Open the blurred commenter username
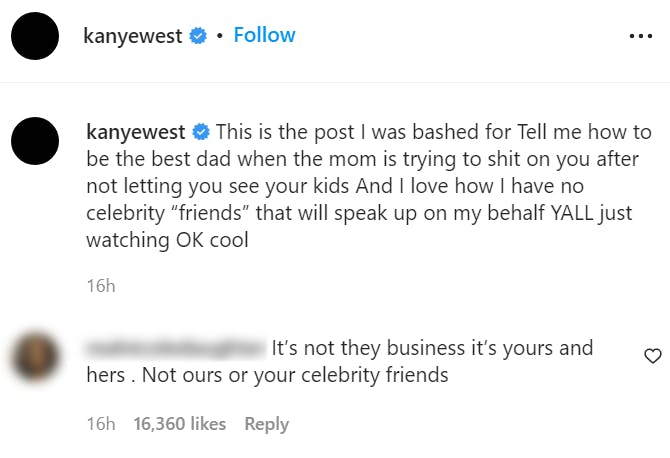 (x=175, y=348)
